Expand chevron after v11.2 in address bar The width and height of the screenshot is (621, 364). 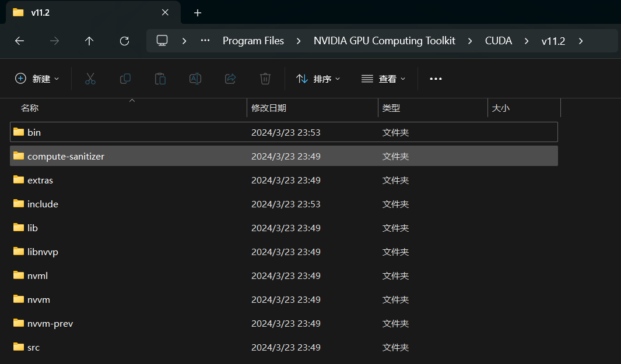tap(581, 41)
